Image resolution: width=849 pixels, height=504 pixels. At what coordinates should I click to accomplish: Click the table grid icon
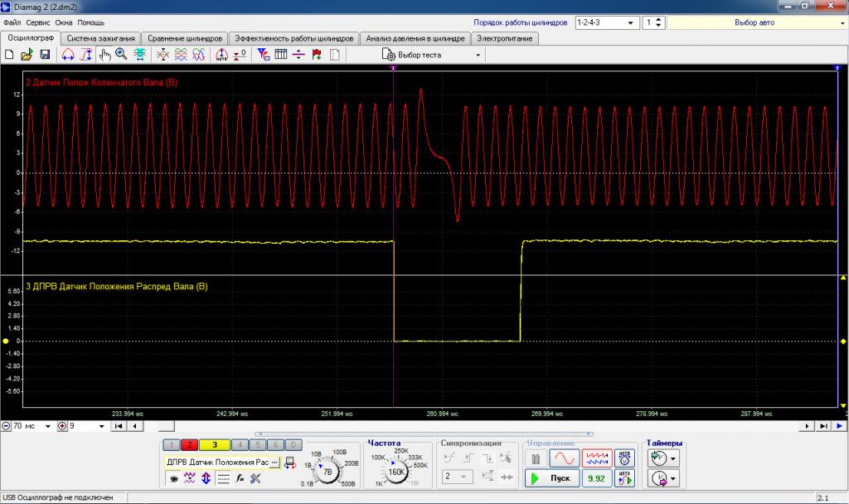coord(281,55)
